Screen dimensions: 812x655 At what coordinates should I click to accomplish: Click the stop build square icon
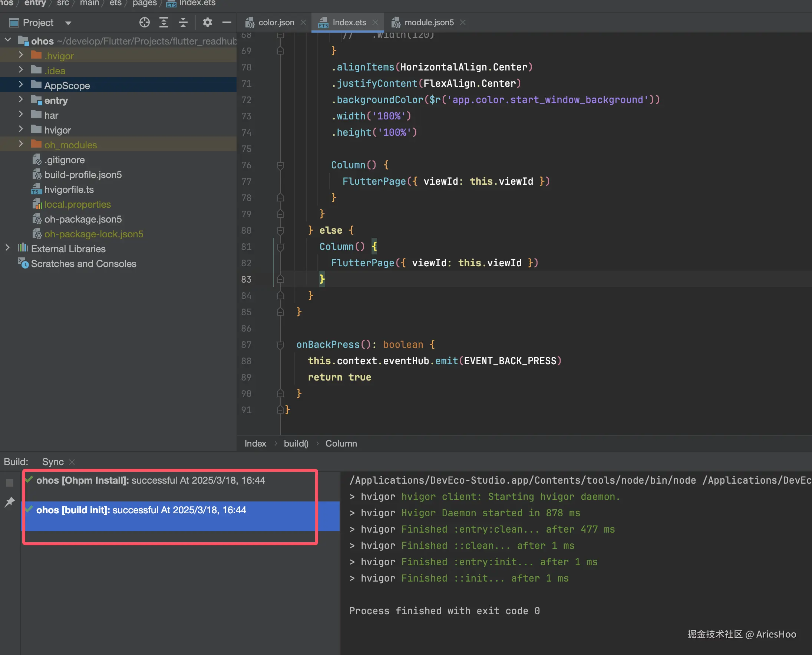tap(10, 483)
